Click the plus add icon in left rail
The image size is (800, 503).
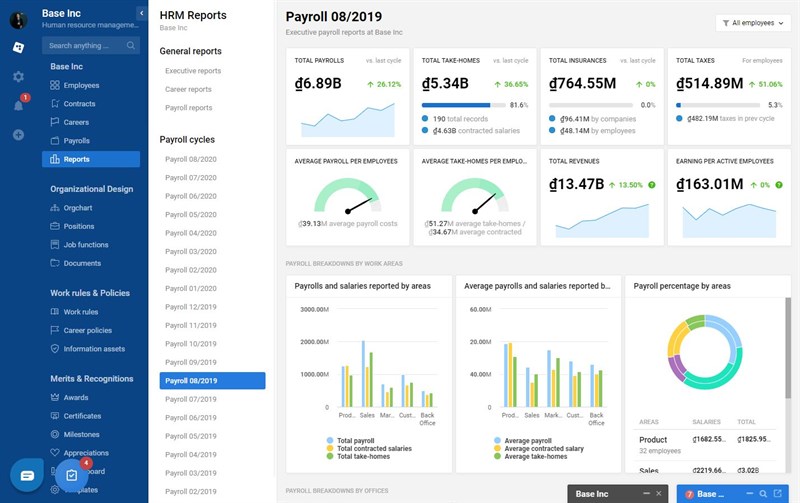(18, 134)
